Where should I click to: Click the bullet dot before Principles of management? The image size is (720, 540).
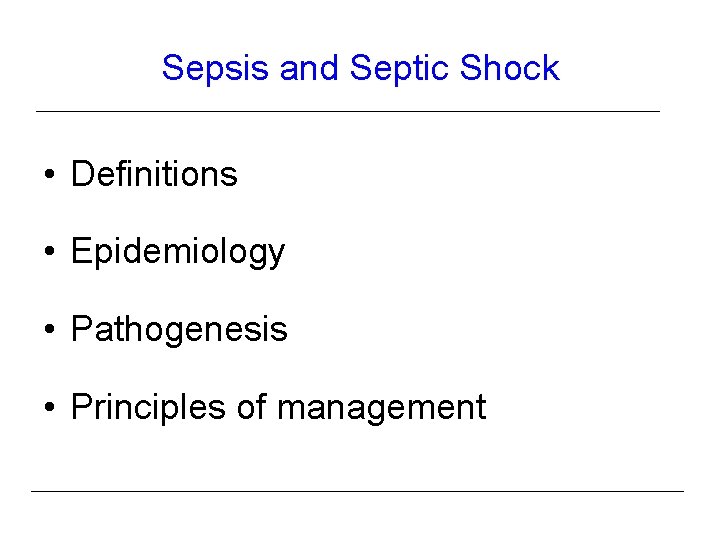click(48, 408)
